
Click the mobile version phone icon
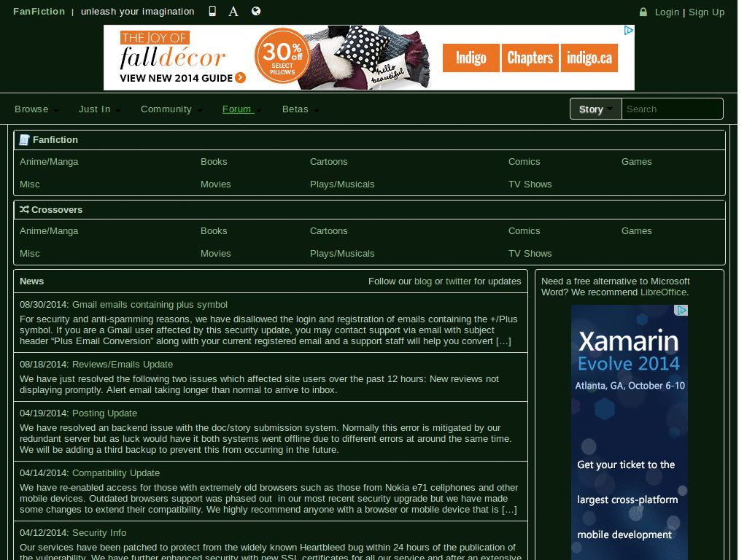(x=212, y=11)
